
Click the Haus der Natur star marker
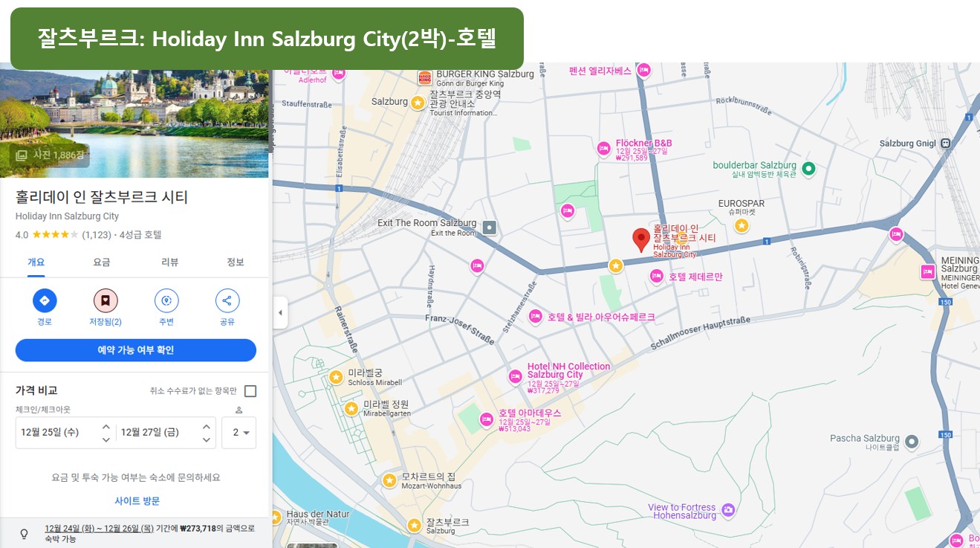pos(276,516)
